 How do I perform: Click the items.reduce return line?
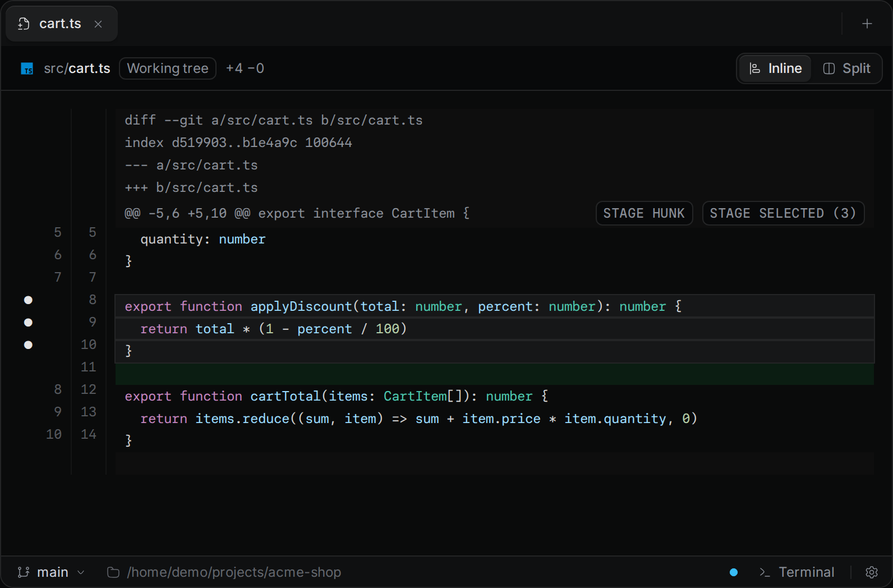pos(495,419)
